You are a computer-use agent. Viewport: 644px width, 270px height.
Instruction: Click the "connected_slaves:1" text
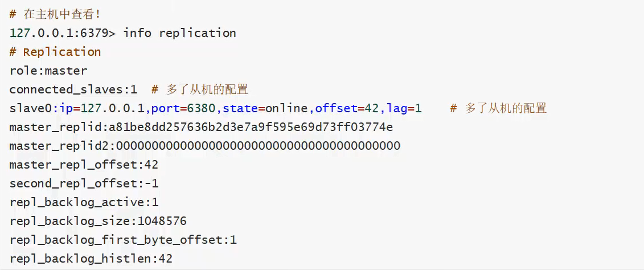73,89
